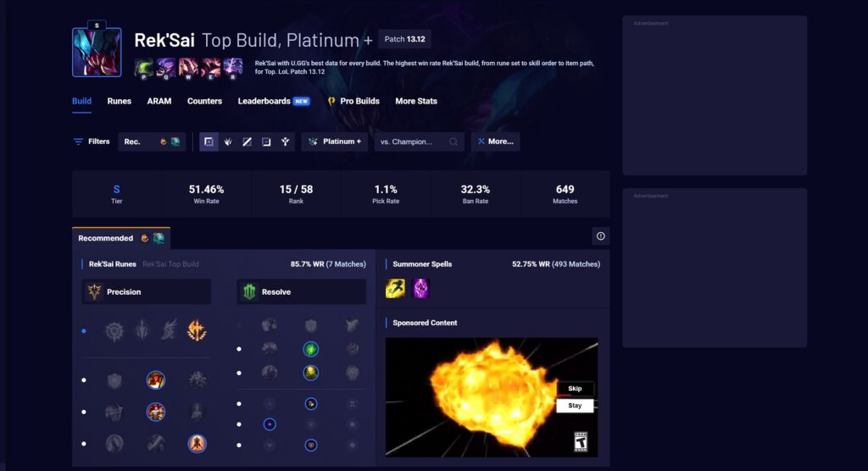Select the Bot lane role icon
Image resolution: width=868 pixels, height=471 pixels.
(266, 141)
